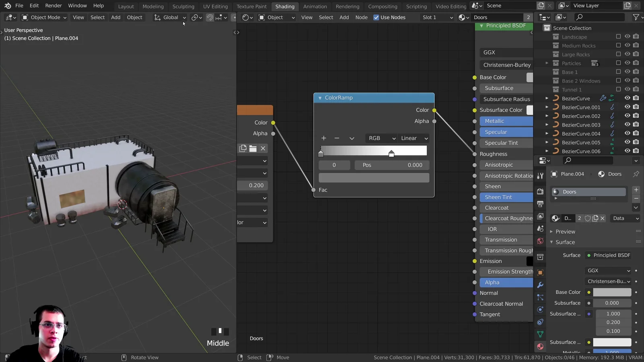Click the Active Tool settings tab
The height and width of the screenshot is (362, 644).
click(x=540, y=176)
